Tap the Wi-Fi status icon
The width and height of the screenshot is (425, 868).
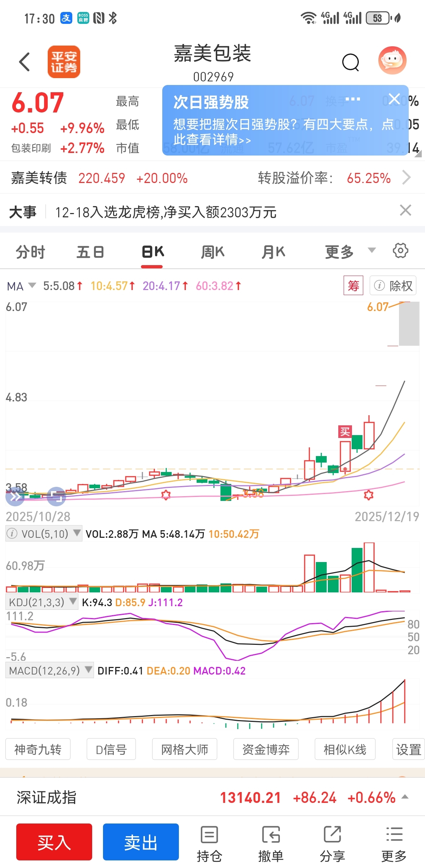click(x=309, y=18)
